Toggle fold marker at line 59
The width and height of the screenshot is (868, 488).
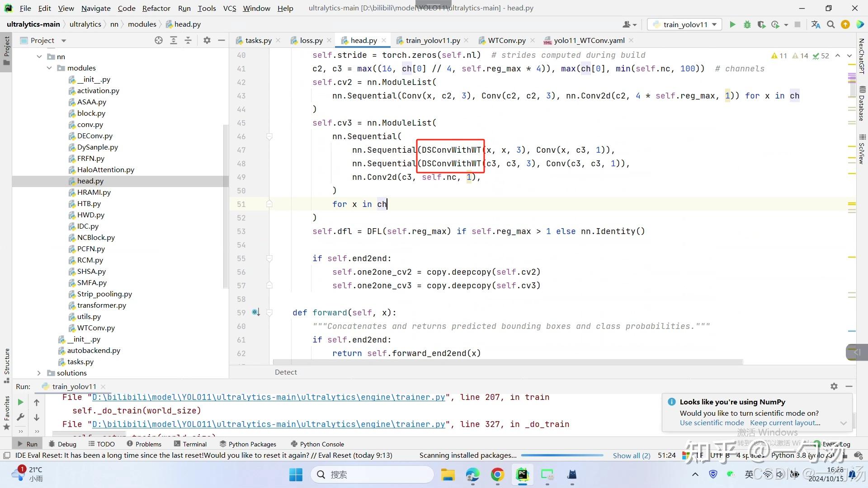tap(269, 313)
